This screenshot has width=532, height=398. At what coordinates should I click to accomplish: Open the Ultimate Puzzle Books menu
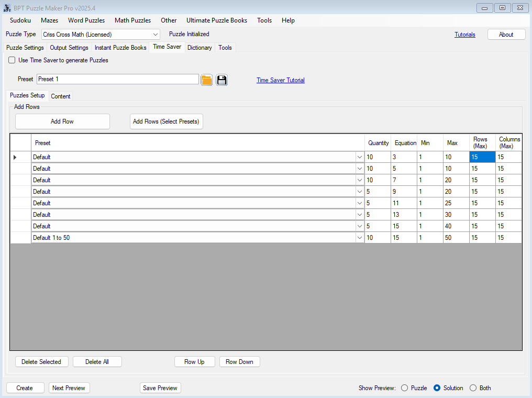pos(217,20)
